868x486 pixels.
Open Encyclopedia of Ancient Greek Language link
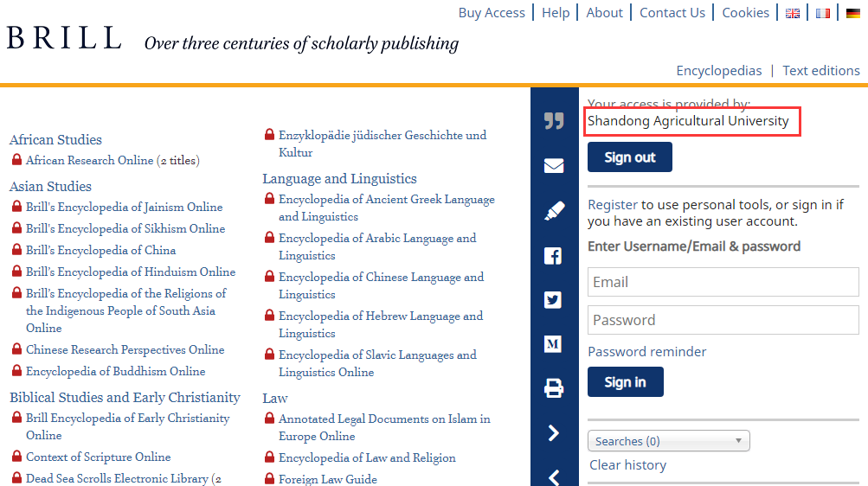tap(387, 208)
